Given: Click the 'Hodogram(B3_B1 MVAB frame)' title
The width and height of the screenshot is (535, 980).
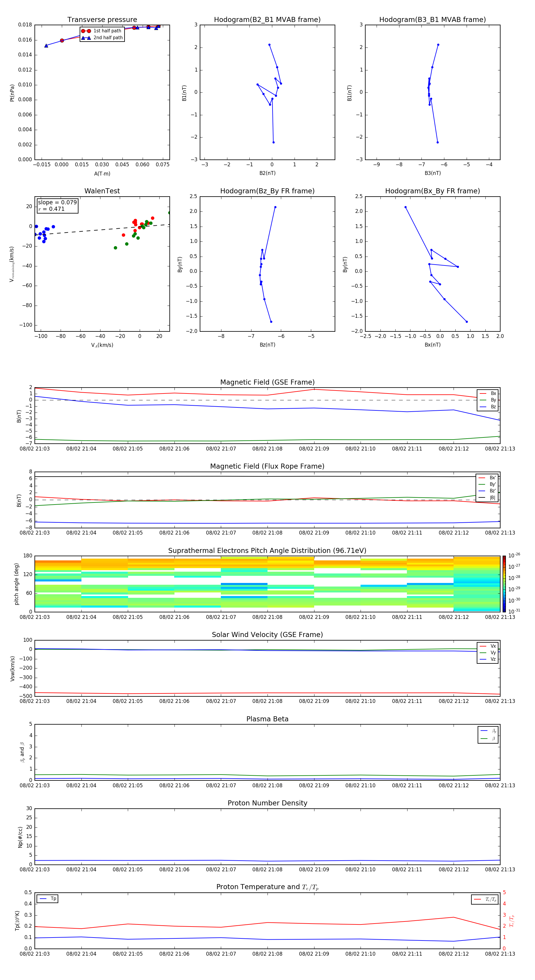Looking at the screenshot, I should click(x=432, y=19).
